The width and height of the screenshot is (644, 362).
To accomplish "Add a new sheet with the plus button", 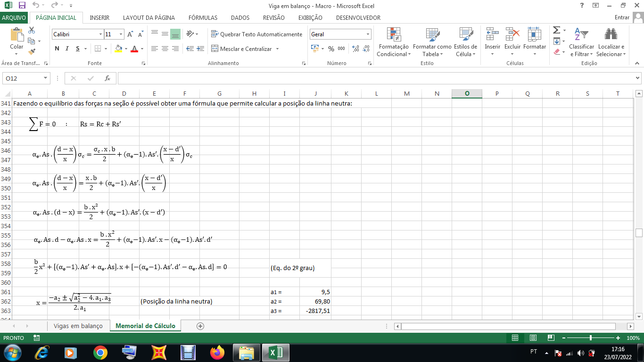I will click(200, 326).
